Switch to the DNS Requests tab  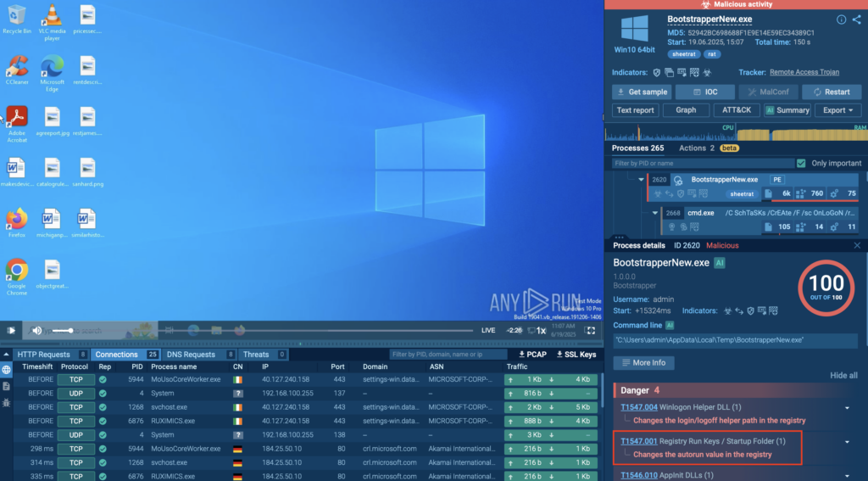coord(192,355)
